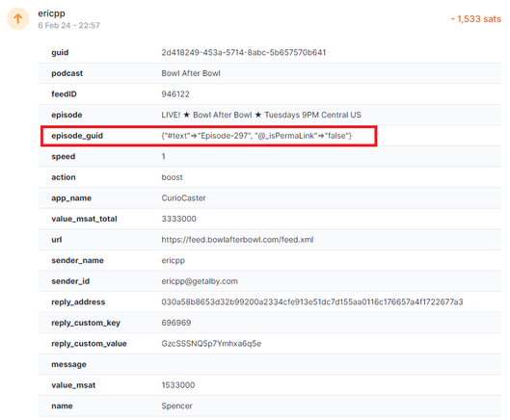The height and width of the screenshot is (420, 510).
Task: Select the LIVE! Bowl After Bowl episode title
Action: pos(261,115)
